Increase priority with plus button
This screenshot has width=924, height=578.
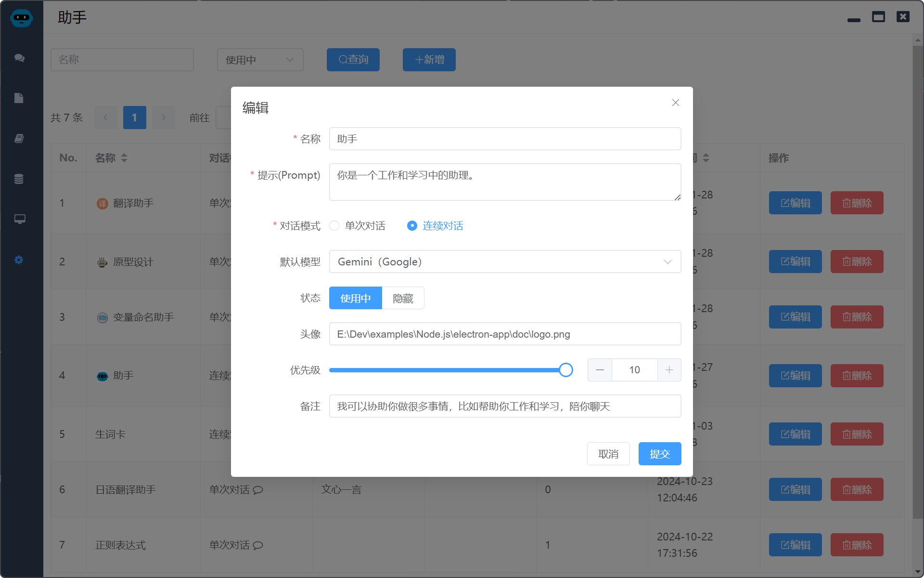click(x=669, y=370)
